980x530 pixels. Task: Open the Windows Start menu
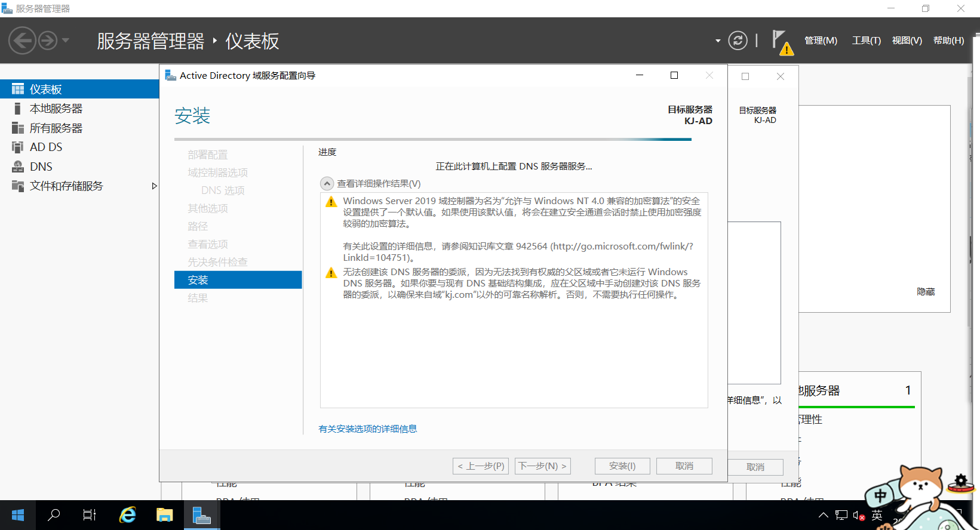point(18,515)
